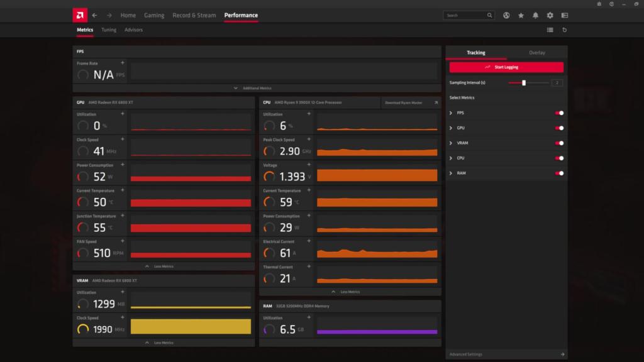Toggle FPS metric tracking off
644x362 pixels.
pyautogui.click(x=559, y=112)
